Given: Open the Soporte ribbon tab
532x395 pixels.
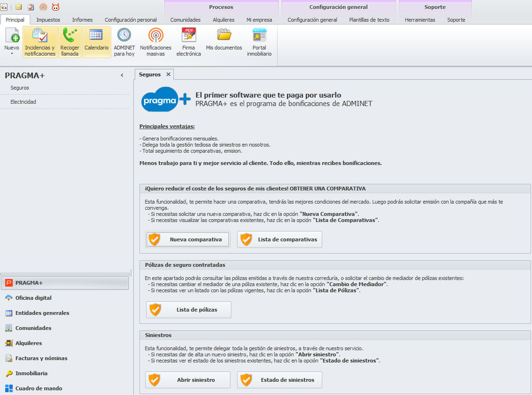Looking at the screenshot, I should 456,20.
